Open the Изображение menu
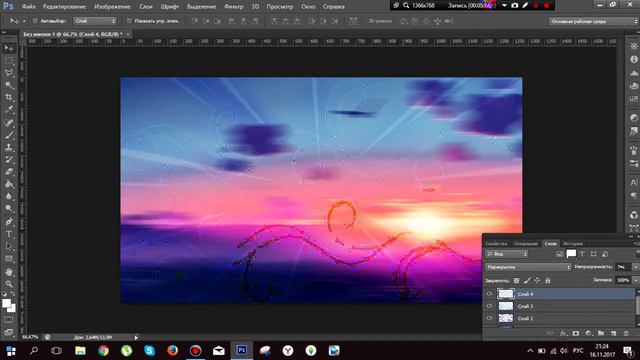 [112, 7]
